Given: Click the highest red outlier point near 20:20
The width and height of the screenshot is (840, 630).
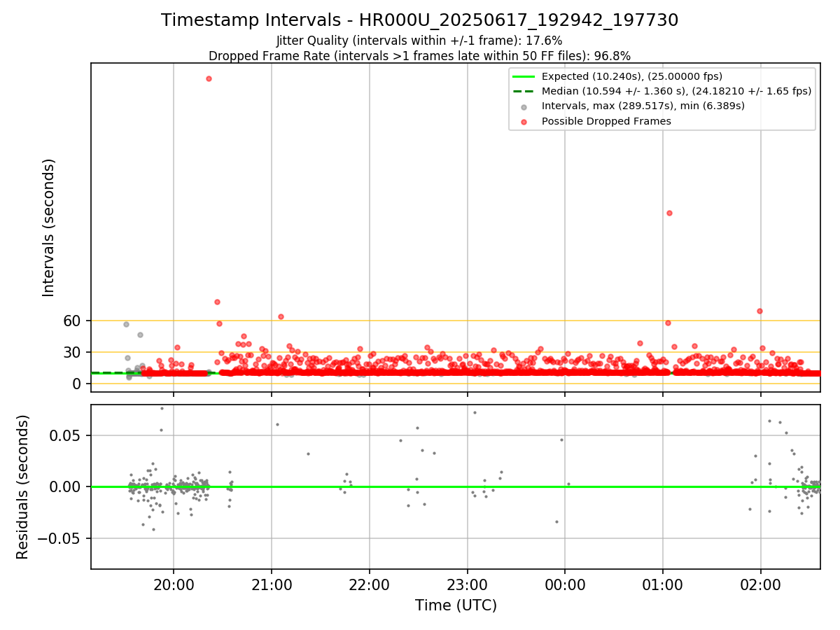Looking at the screenshot, I should (209, 78).
